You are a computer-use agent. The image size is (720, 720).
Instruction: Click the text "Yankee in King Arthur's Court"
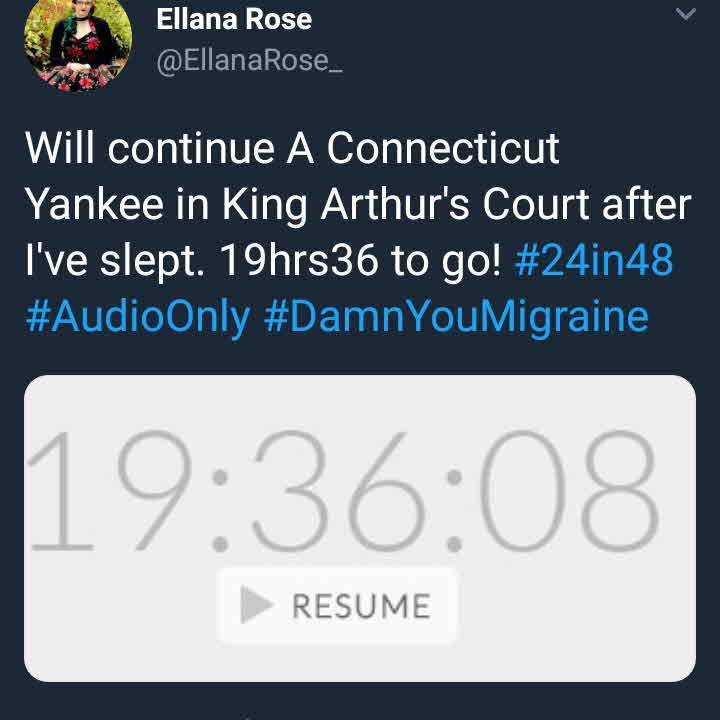307,205
